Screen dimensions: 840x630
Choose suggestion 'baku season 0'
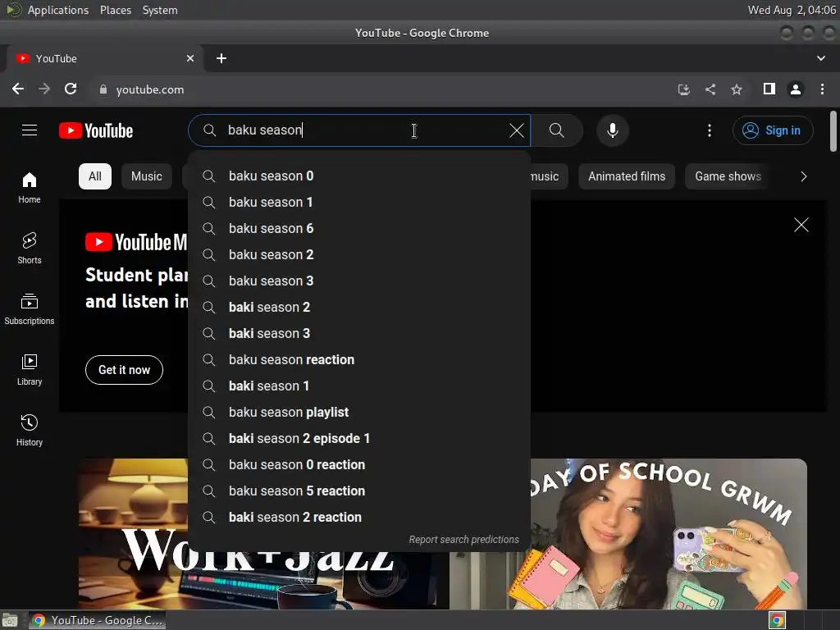359,176
